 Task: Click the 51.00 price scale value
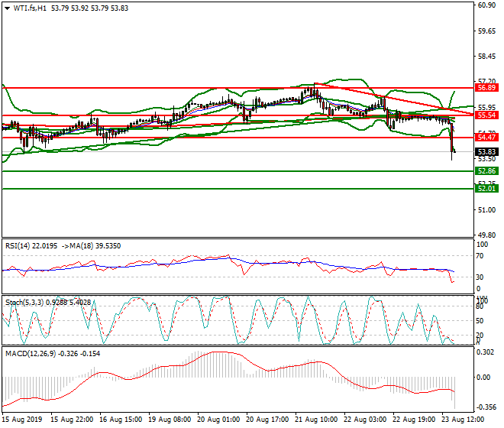tap(486, 210)
